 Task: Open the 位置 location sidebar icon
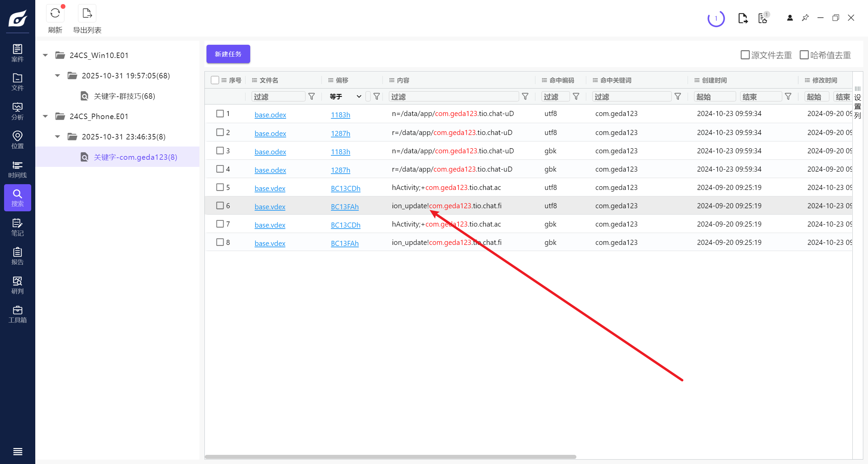[17, 140]
